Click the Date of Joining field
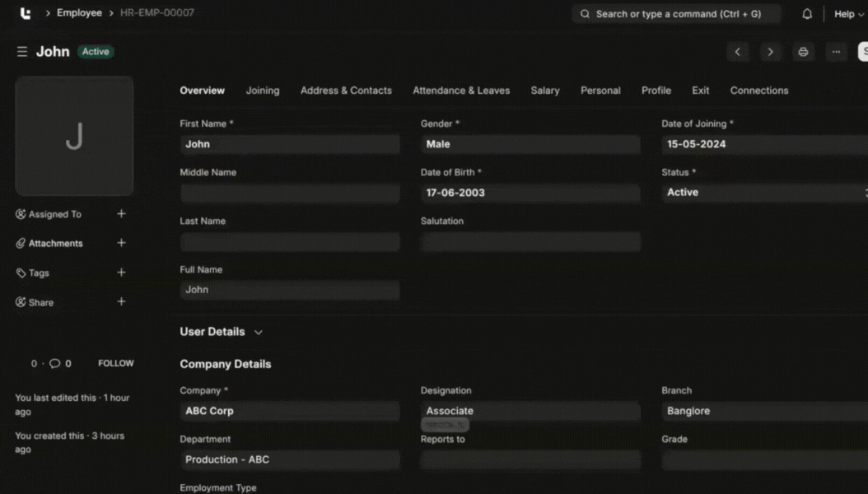The height and width of the screenshot is (494, 868). pos(764,144)
